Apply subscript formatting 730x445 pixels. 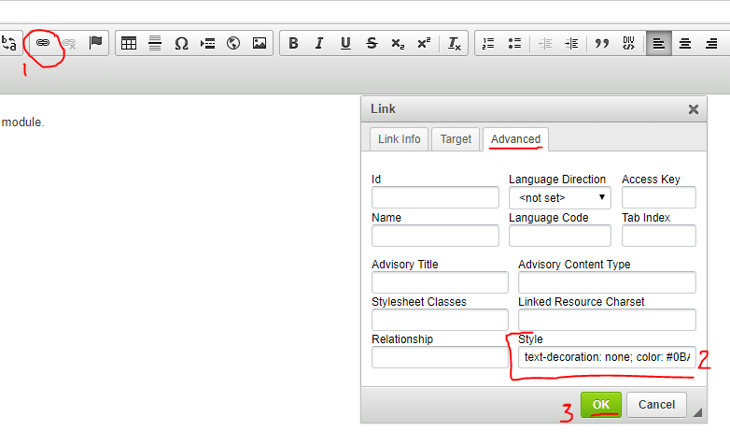(x=398, y=43)
